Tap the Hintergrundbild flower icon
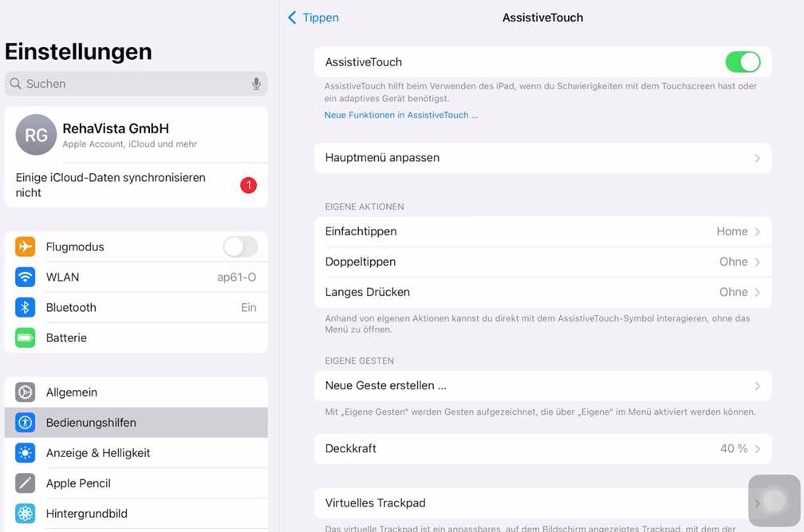Screen dimensions: 804x532 (26, 514)
